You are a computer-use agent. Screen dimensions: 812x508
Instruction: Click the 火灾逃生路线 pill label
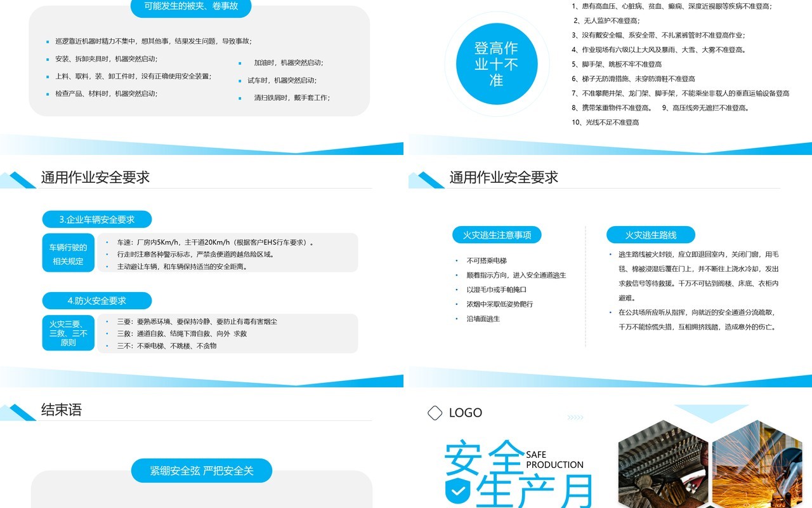pos(651,235)
